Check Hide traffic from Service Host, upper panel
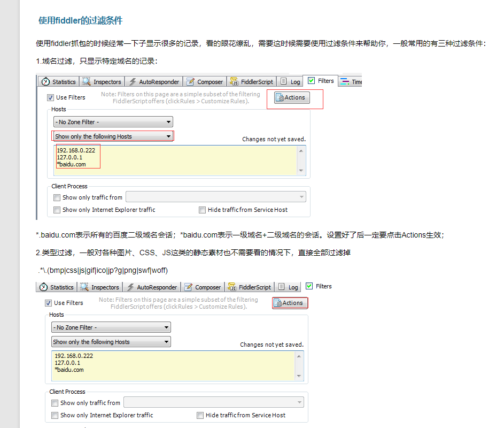This screenshot has height=428, width=504. (x=202, y=210)
